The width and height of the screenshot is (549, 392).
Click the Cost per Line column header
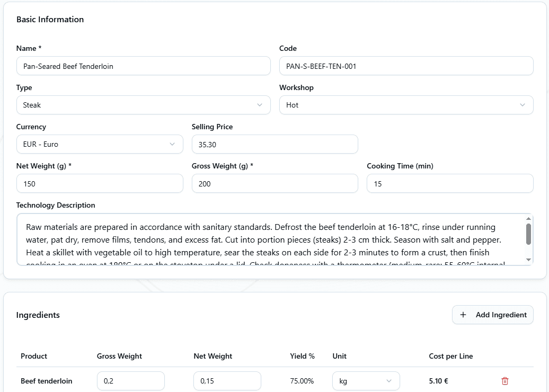[450, 356]
